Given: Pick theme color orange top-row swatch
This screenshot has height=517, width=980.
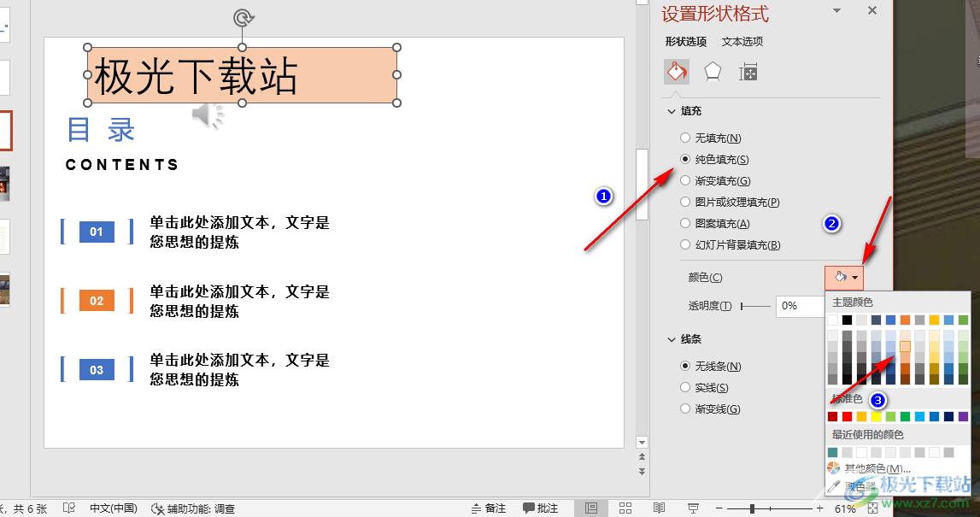Looking at the screenshot, I should pos(905,320).
